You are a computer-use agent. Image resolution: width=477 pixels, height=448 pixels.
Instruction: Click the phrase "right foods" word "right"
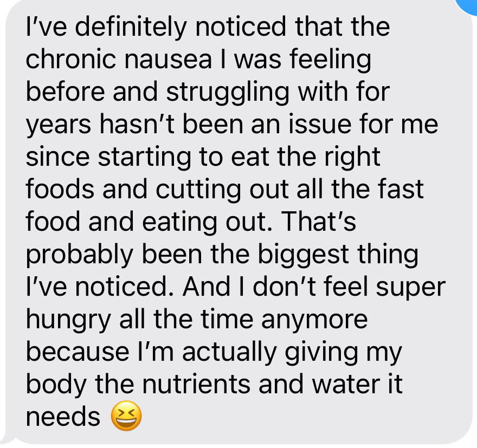coord(355,157)
